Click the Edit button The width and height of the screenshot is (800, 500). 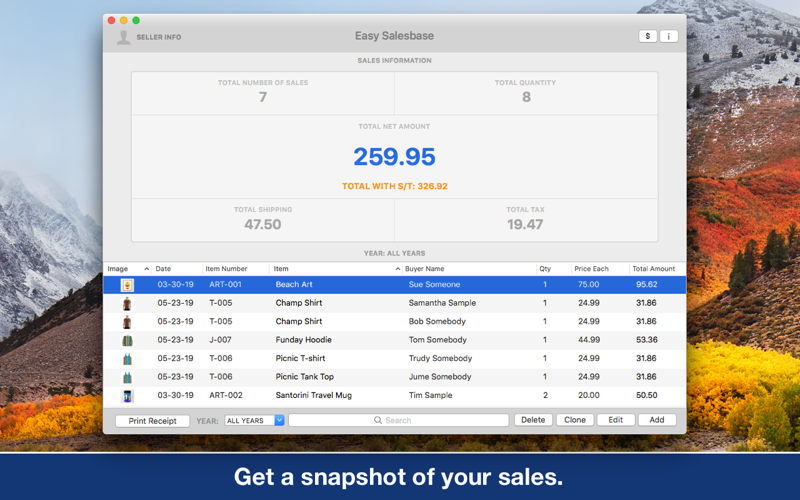point(616,420)
